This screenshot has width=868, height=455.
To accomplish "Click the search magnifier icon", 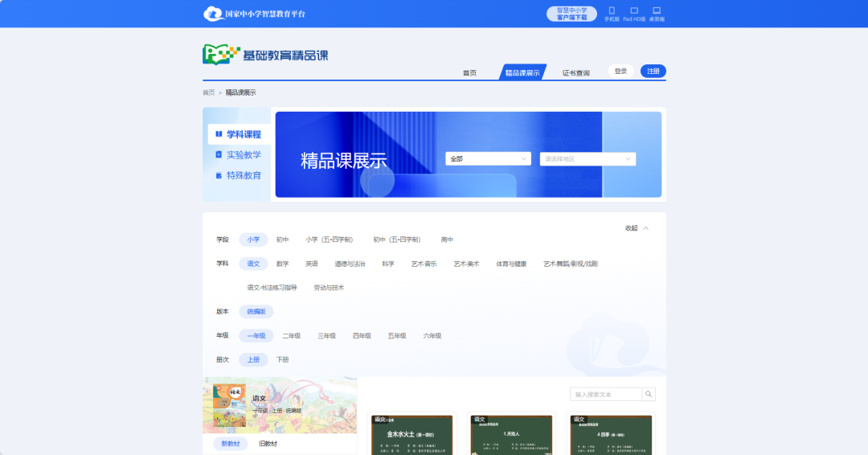I will coord(649,394).
